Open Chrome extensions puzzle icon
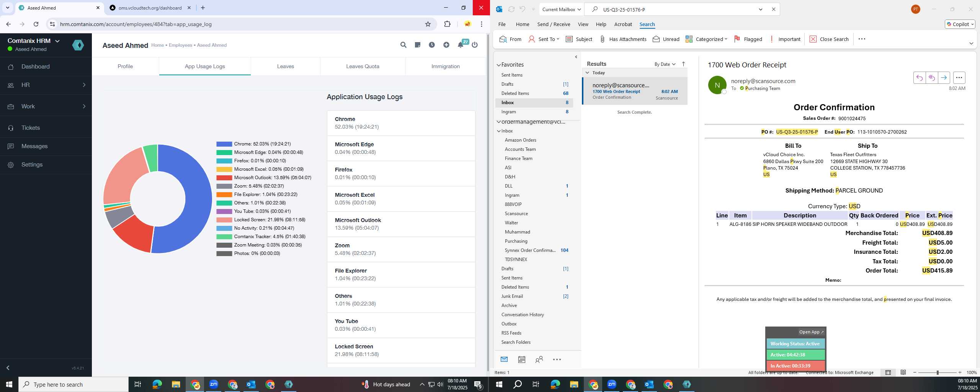 coord(447,24)
